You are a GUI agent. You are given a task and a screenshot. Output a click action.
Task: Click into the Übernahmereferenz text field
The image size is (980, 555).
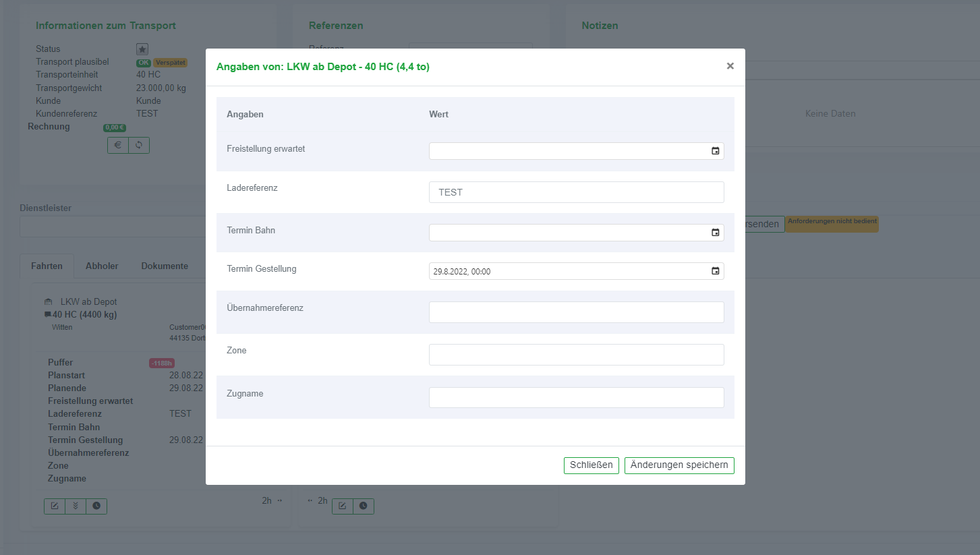coord(576,312)
